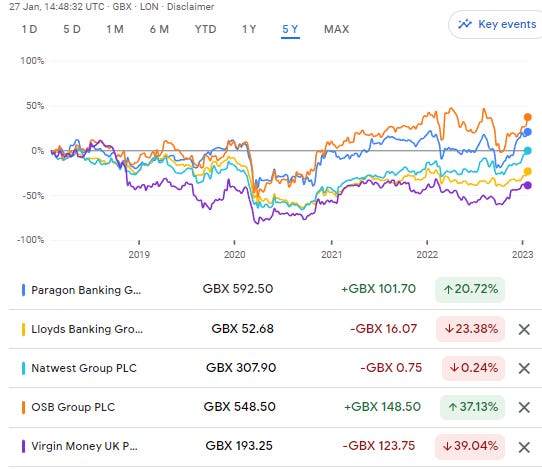
Task: Click the GBX 548.50 price
Action: 240,407
